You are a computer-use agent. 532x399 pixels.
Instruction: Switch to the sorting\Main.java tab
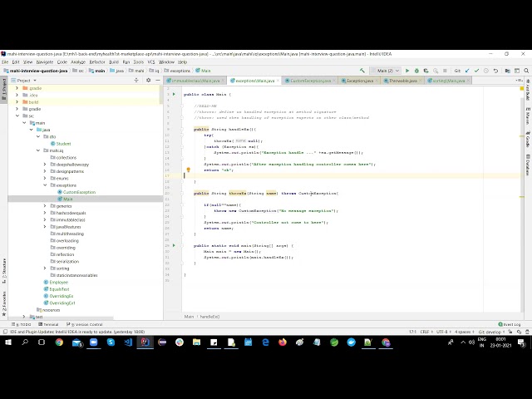(446, 81)
